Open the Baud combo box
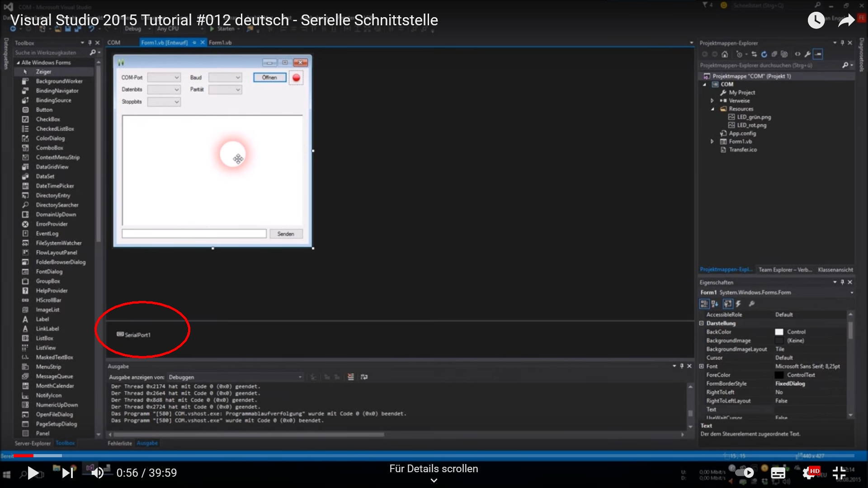The height and width of the screenshot is (488, 868). click(x=225, y=78)
